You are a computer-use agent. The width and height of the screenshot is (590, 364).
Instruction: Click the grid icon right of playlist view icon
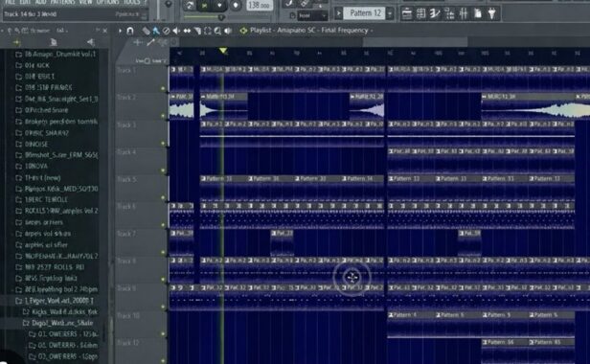tap(421, 14)
